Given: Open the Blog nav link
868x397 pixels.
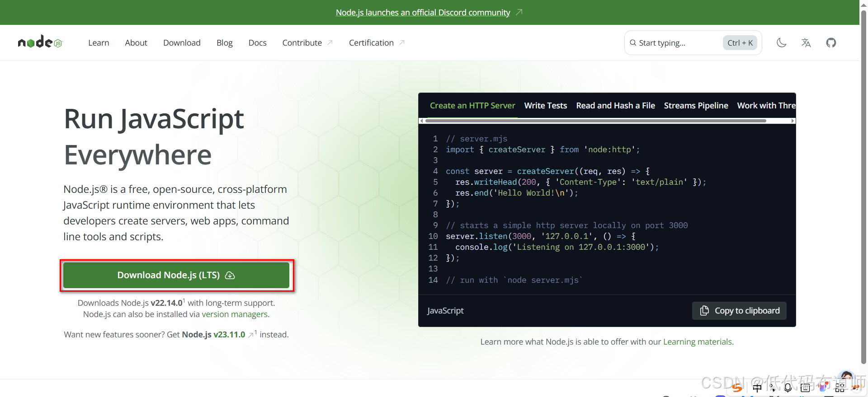Looking at the screenshot, I should pos(224,43).
